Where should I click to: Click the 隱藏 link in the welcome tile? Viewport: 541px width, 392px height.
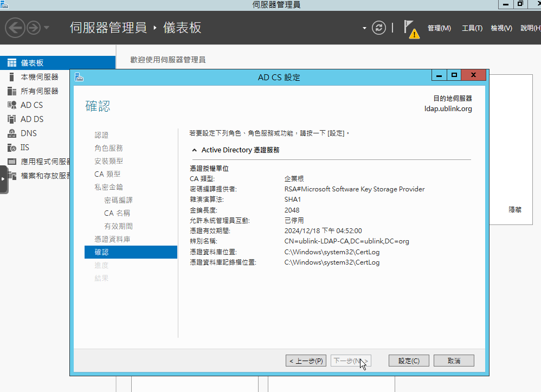515,209
